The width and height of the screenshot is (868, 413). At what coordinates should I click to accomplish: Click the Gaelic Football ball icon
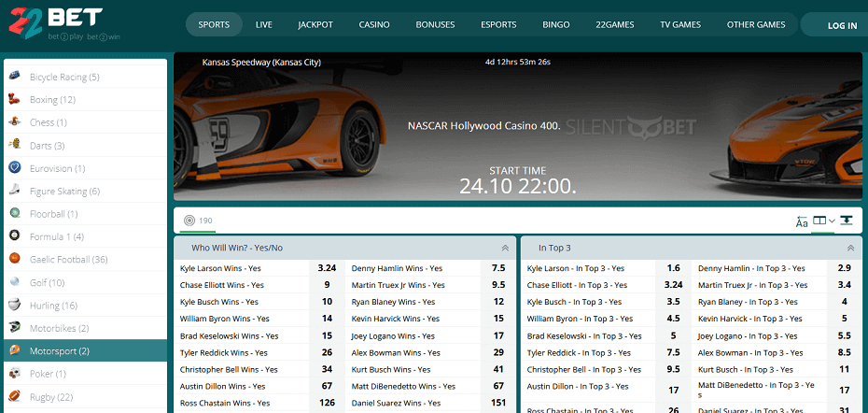coord(15,259)
